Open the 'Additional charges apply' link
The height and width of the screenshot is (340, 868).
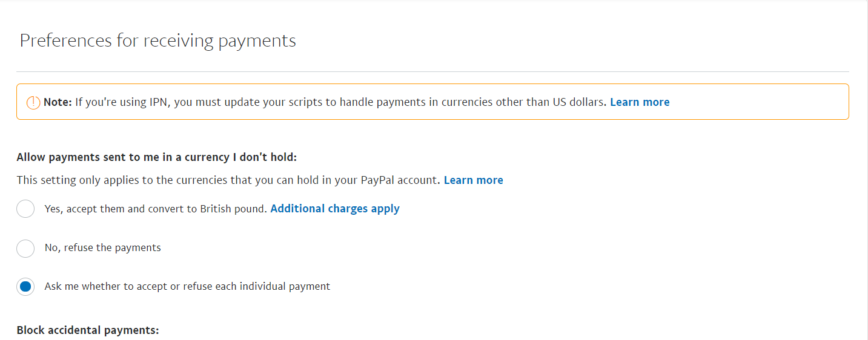coord(335,209)
